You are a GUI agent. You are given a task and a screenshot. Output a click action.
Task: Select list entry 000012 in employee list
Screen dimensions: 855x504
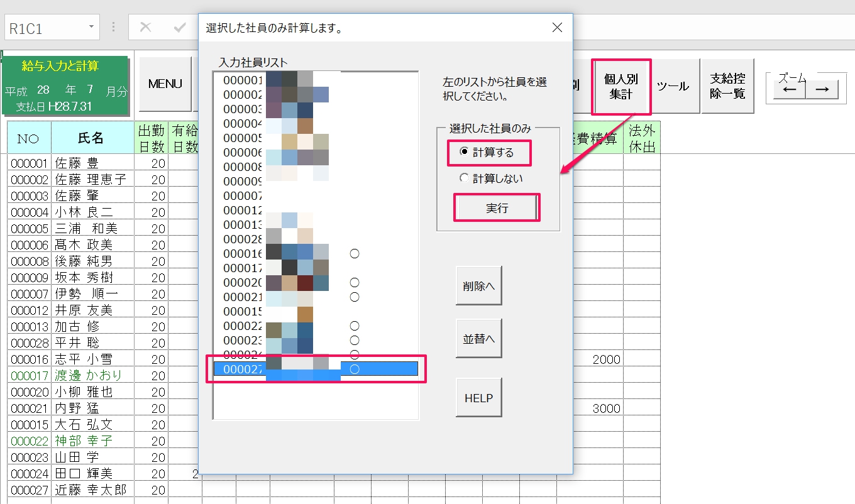pyautogui.click(x=316, y=210)
